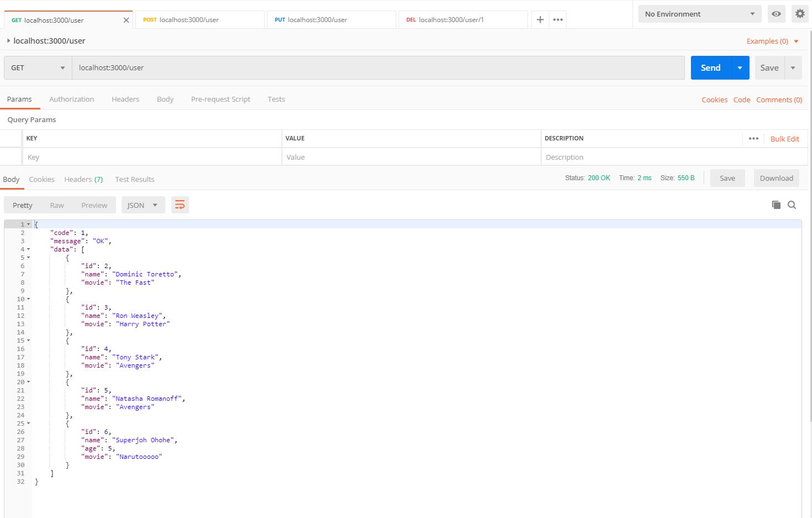Viewport: 812px width, 518px height.
Task: Collapse the root object at line 1
Action: pos(29,224)
